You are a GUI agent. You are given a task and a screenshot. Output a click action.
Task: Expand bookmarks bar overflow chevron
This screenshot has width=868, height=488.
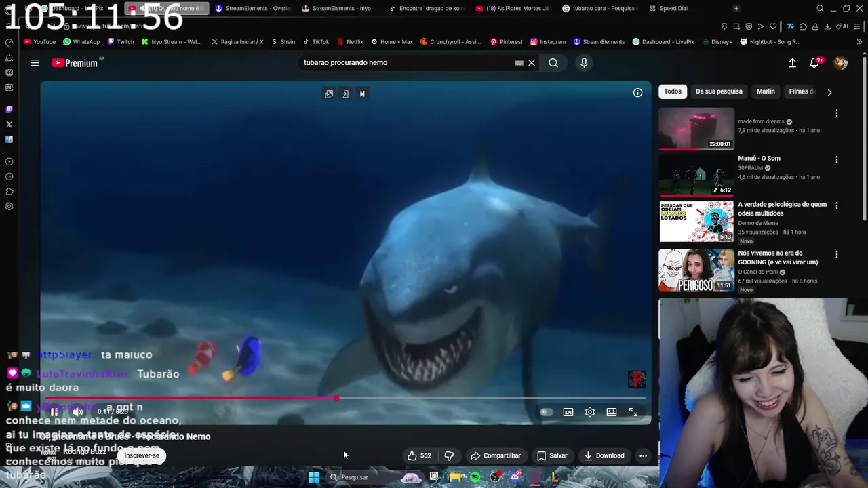pos(860,42)
